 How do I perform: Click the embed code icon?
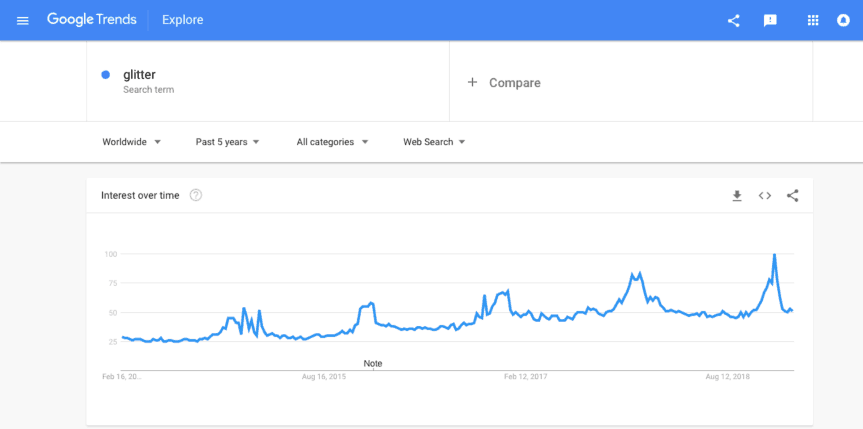click(765, 196)
